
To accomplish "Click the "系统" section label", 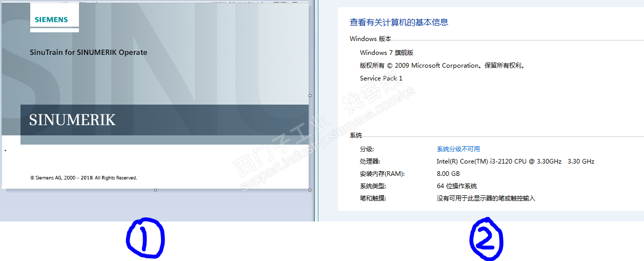I will click(x=356, y=135).
